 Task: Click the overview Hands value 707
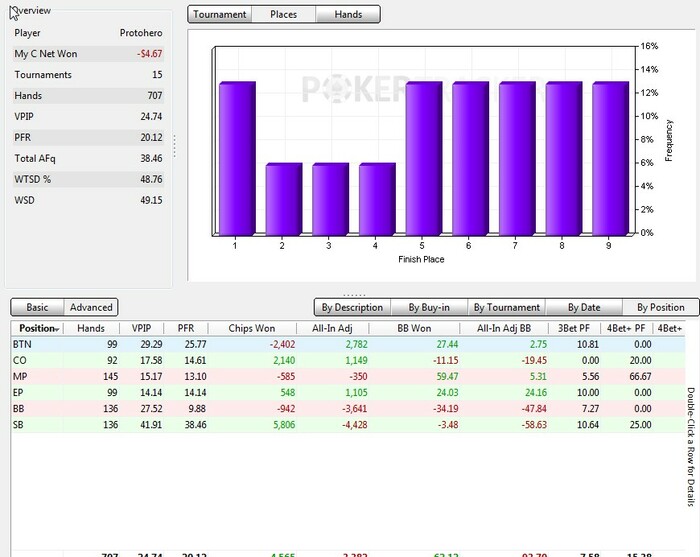point(155,96)
